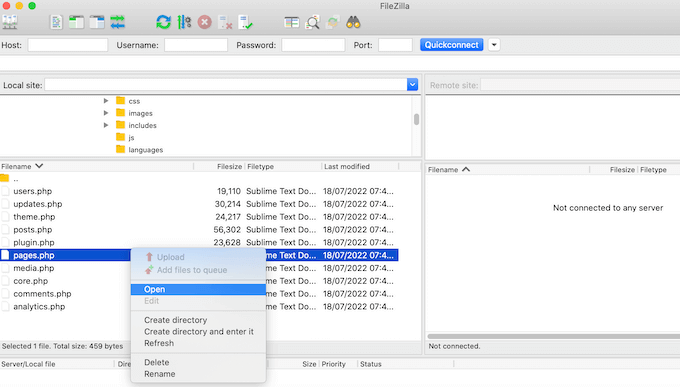Image resolution: width=680 pixels, height=387 pixels.
Task: Click Priority queue column header
Action: pos(338,364)
